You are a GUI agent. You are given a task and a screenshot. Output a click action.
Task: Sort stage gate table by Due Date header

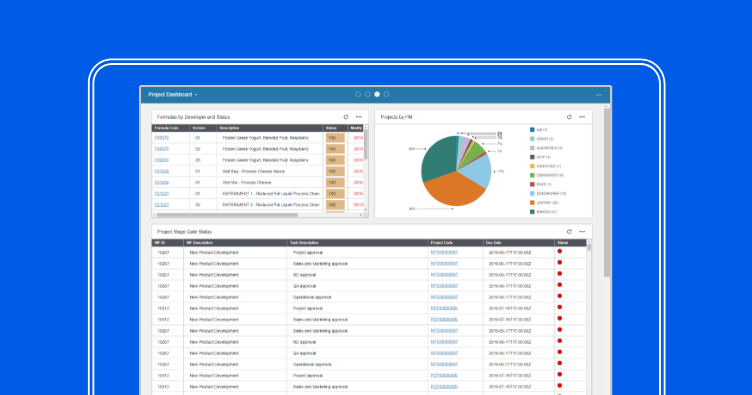point(518,243)
